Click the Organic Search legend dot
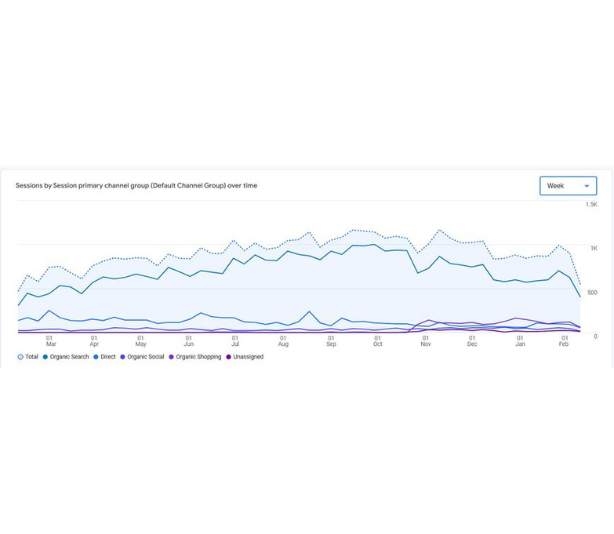This screenshot has width=614, height=534. (x=46, y=357)
